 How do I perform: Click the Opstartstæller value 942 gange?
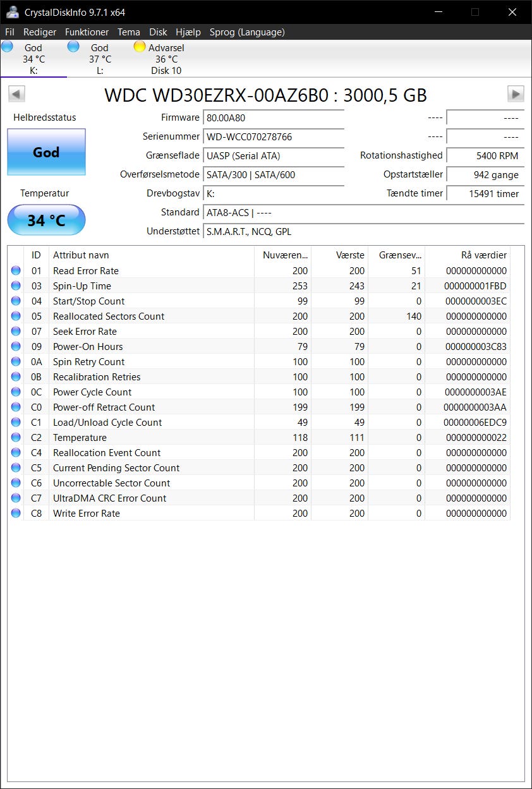[485, 175]
